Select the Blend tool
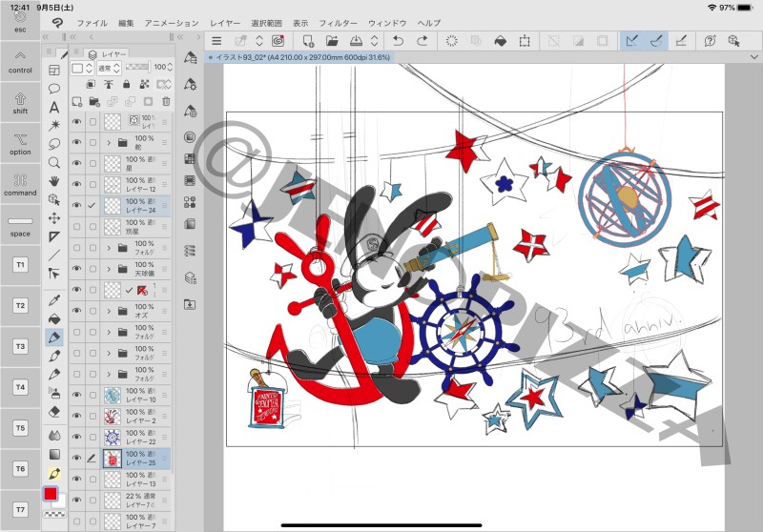763x532 pixels. [54, 435]
